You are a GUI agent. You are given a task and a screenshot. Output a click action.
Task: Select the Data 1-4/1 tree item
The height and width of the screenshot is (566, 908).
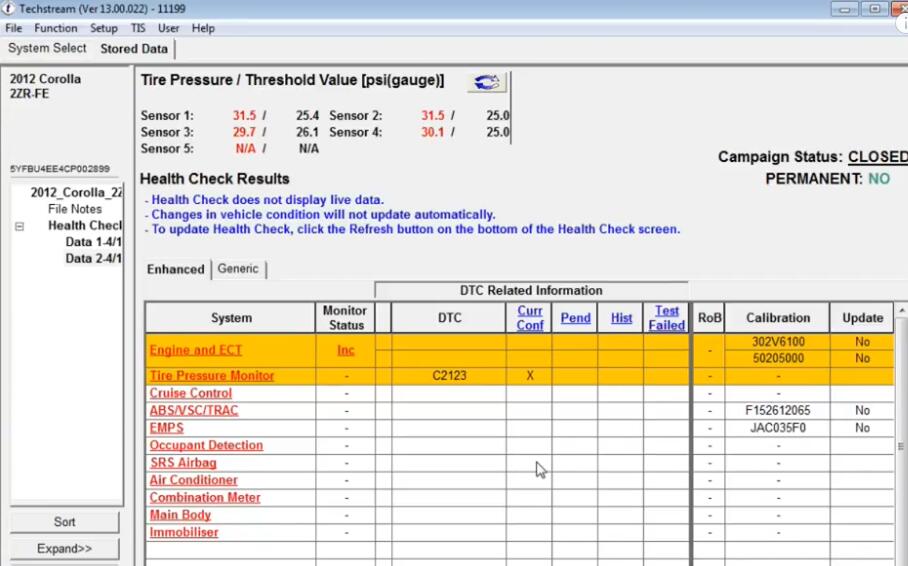pos(93,242)
